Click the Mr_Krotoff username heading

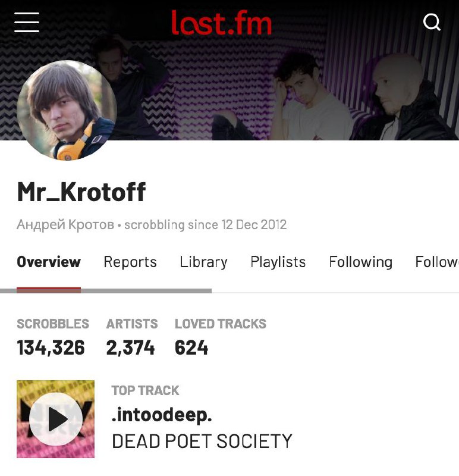click(81, 192)
